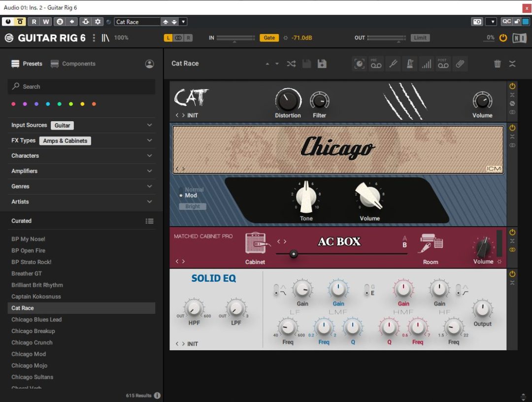
Task: Click host Write automation W button
Action: click(46, 22)
